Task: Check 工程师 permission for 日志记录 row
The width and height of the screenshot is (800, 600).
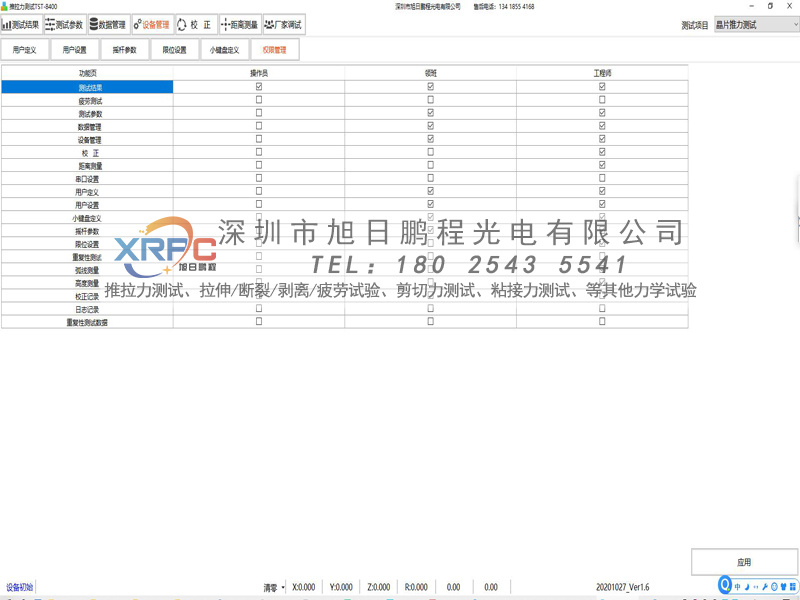Action: click(x=602, y=308)
